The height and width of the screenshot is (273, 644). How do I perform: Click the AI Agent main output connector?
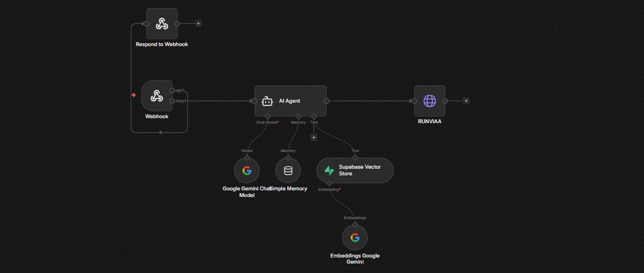[327, 101]
